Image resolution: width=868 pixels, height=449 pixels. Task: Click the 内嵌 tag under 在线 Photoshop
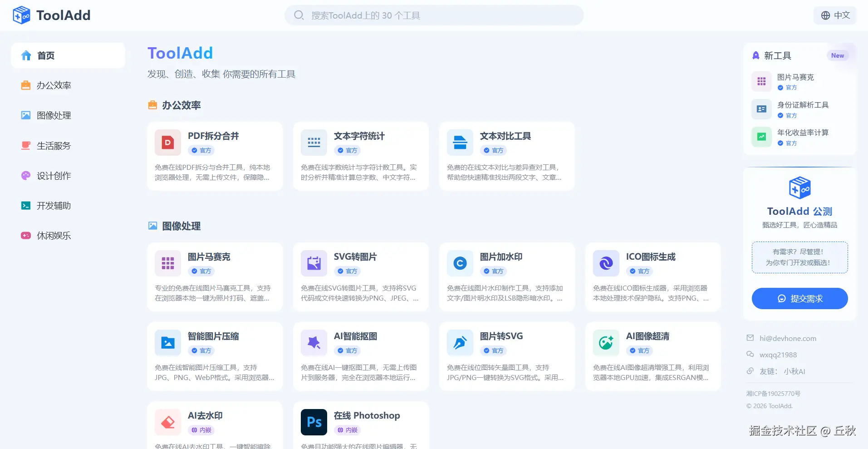pos(348,430)
